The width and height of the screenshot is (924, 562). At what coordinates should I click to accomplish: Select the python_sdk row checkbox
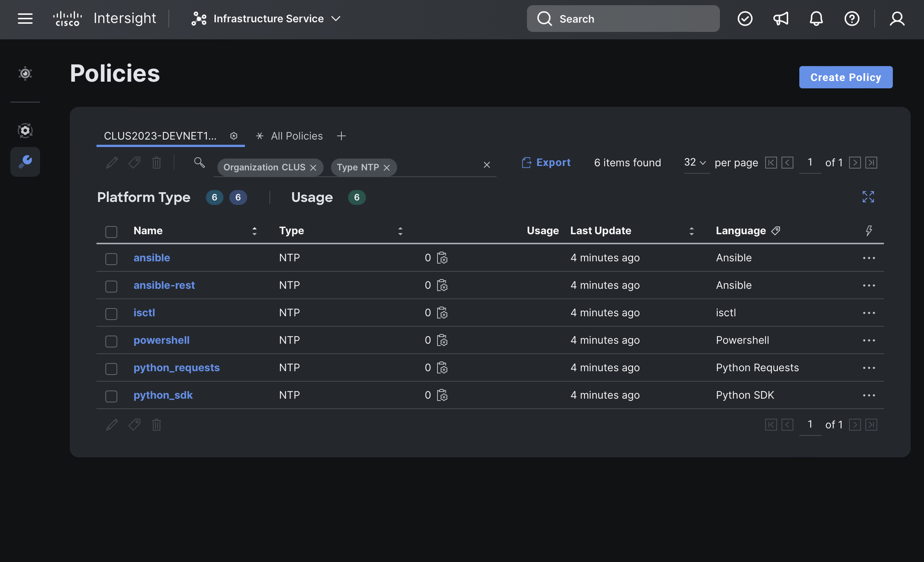coord(111,396)
